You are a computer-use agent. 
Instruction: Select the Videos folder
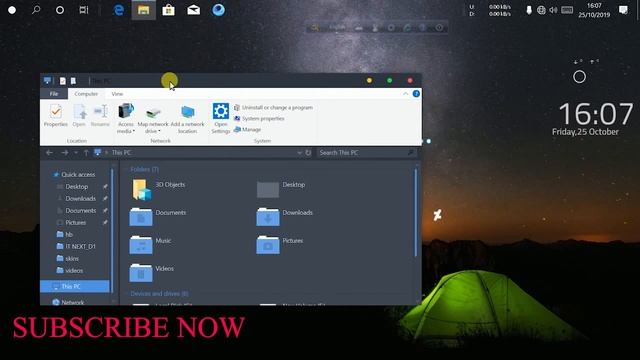152,273
